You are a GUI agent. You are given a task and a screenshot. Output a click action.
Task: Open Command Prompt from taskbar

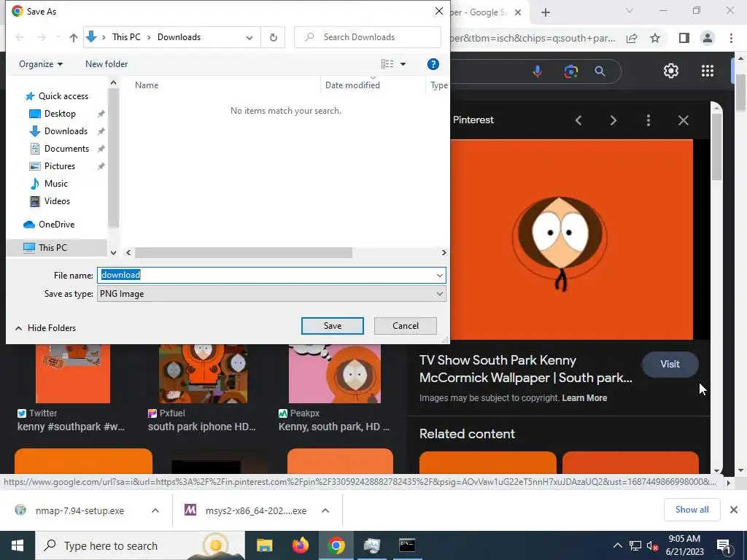[407, 545]
